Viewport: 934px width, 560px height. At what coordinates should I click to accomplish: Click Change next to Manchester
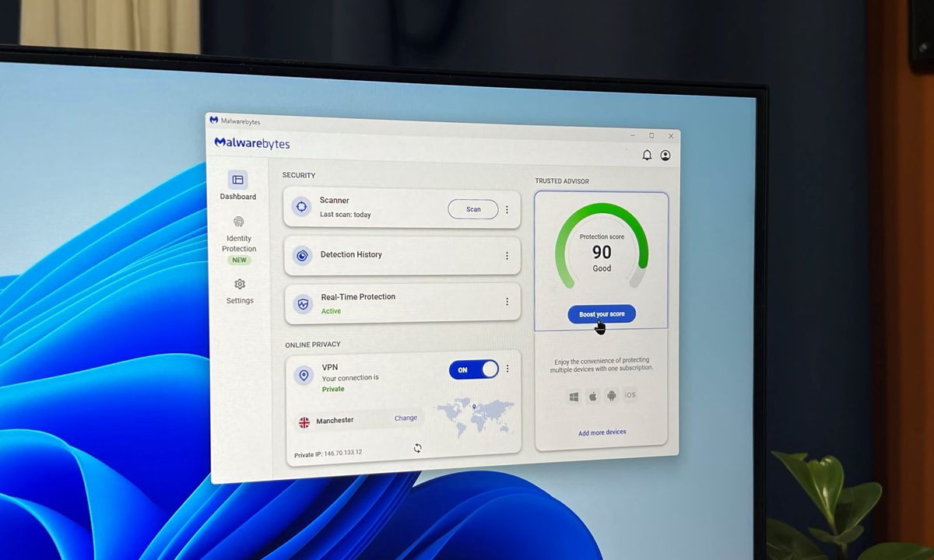pyautogui.click(x=406, y=418)
